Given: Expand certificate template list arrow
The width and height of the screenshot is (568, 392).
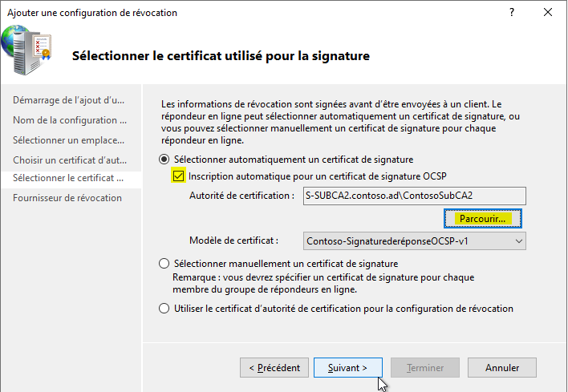Looking at the screenshot, I should pyautogui.click(x=519, y=241).
